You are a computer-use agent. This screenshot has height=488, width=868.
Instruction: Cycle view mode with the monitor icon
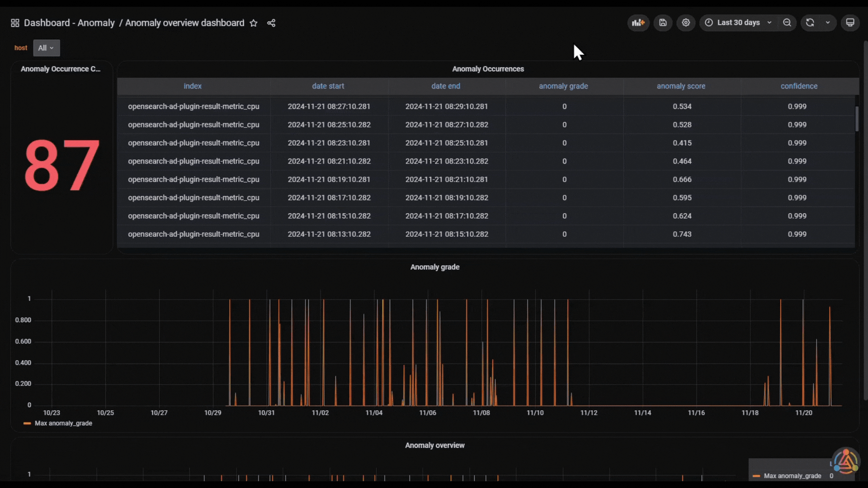(x=850, y=23)
